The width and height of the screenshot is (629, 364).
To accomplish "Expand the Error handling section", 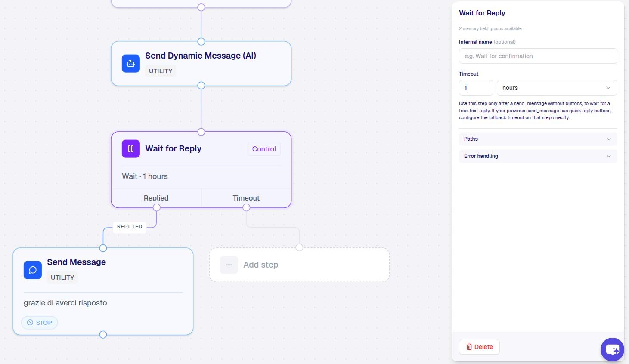I will point(538,156).
